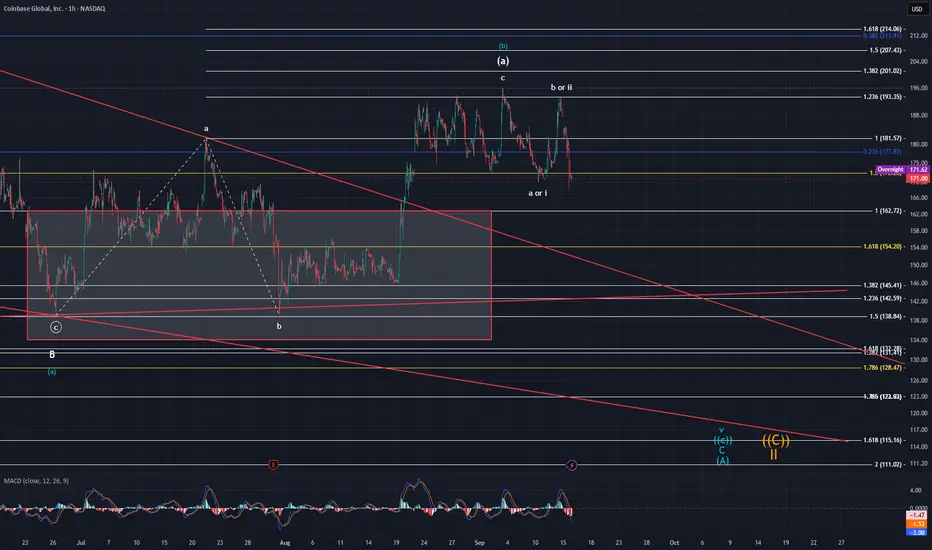Click the white '(a)' wave label at top
Image resolution: width=932 pixels, height=550 pixels.
(503, 61)
